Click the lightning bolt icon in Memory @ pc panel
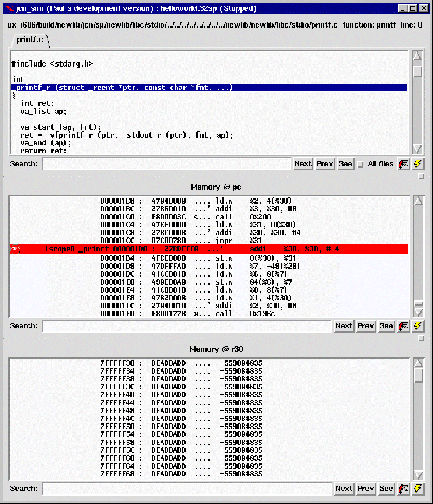 tap(417, 326)
